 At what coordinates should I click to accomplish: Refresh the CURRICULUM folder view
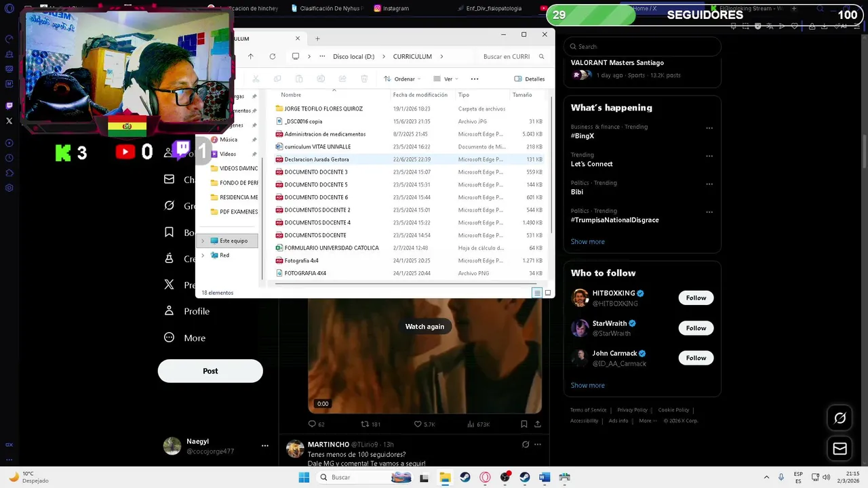[x=273, y=56]
